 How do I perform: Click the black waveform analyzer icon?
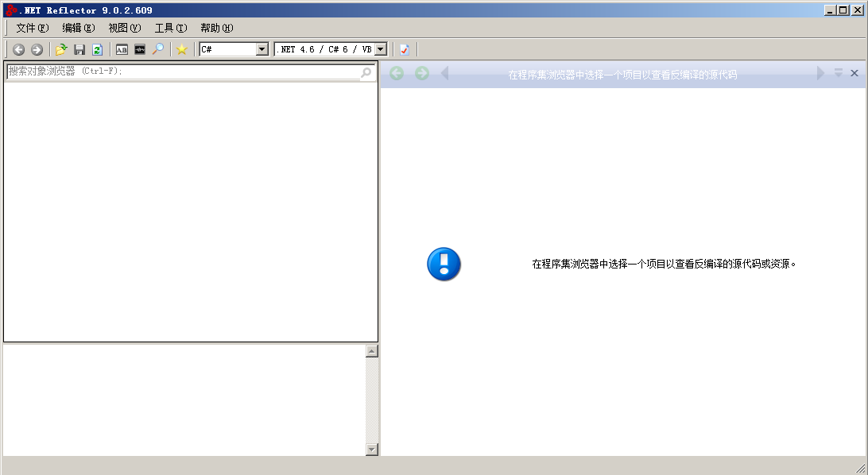coord(140,50)
